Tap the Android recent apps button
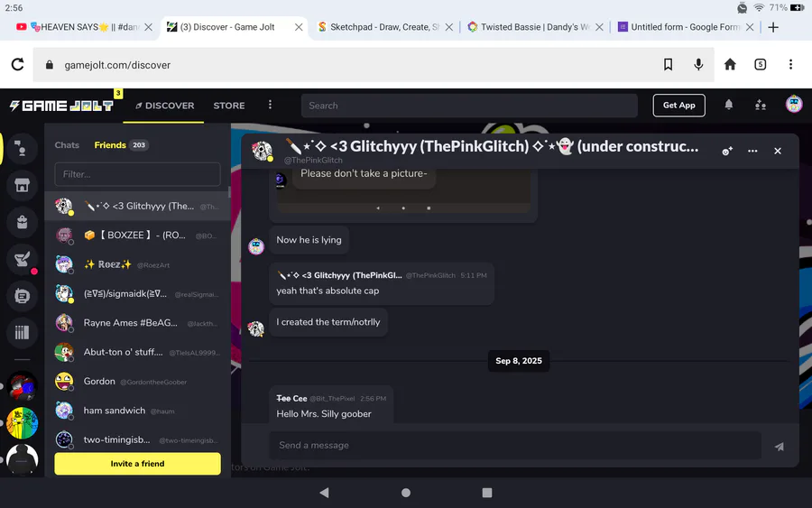812x508 pixels. pos(487,493)
